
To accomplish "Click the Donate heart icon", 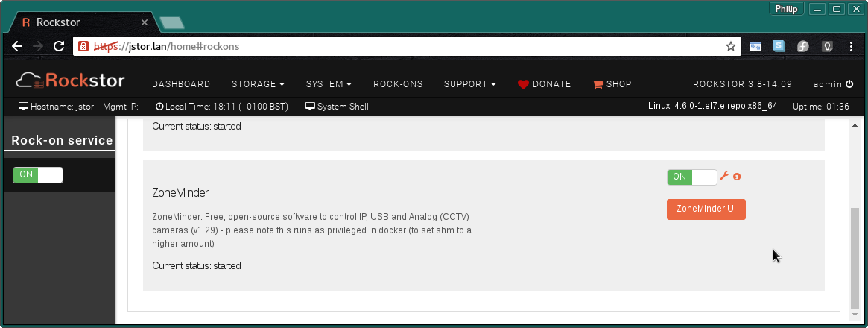I will (523, 85).
